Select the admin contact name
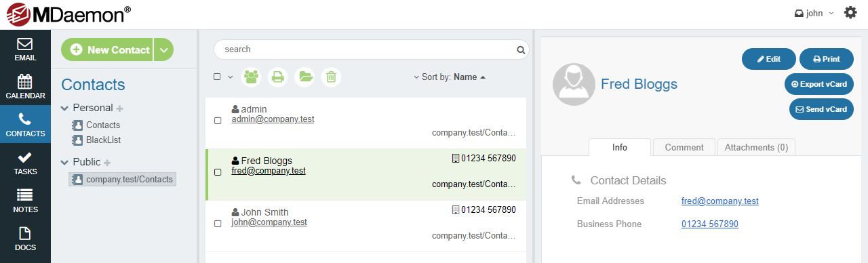868x263 pixels. click(x=254, y=109)
